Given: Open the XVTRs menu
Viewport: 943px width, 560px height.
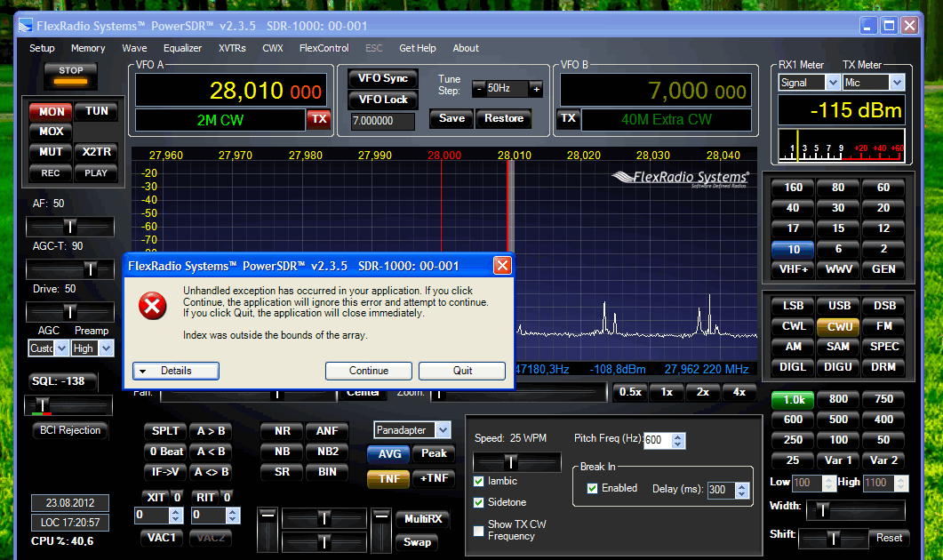Looking at the screenshot, I should pyautogui.click(x=232, y=48).
